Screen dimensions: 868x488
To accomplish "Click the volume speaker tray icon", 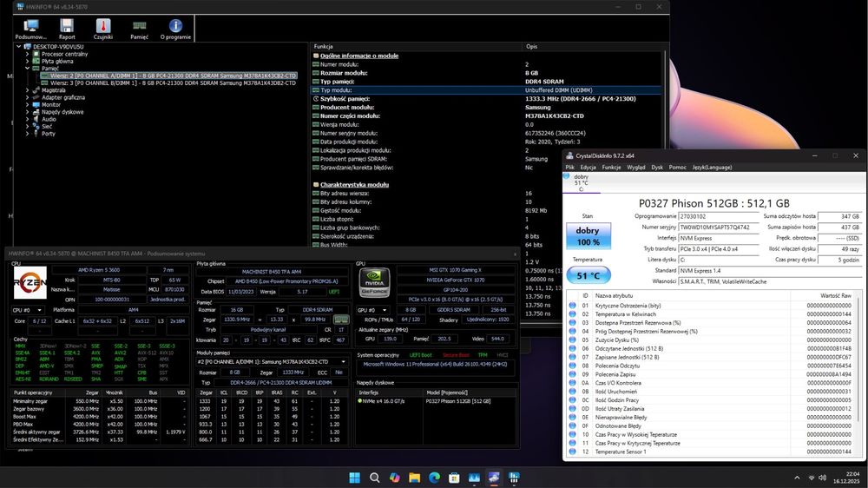I will pos(823,478).
